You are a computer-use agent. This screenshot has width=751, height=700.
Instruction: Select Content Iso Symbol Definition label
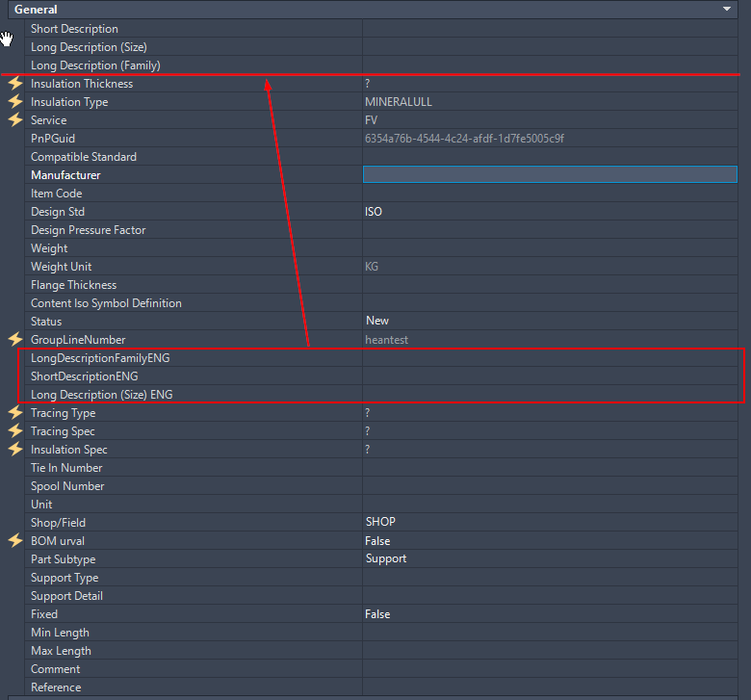pyautogui.click(x=106, y=302)
